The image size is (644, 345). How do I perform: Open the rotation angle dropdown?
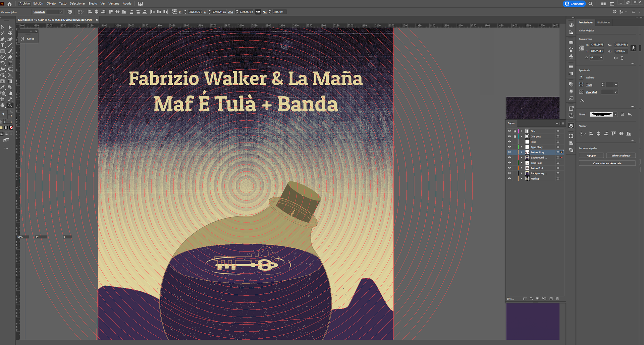[601, 58]
